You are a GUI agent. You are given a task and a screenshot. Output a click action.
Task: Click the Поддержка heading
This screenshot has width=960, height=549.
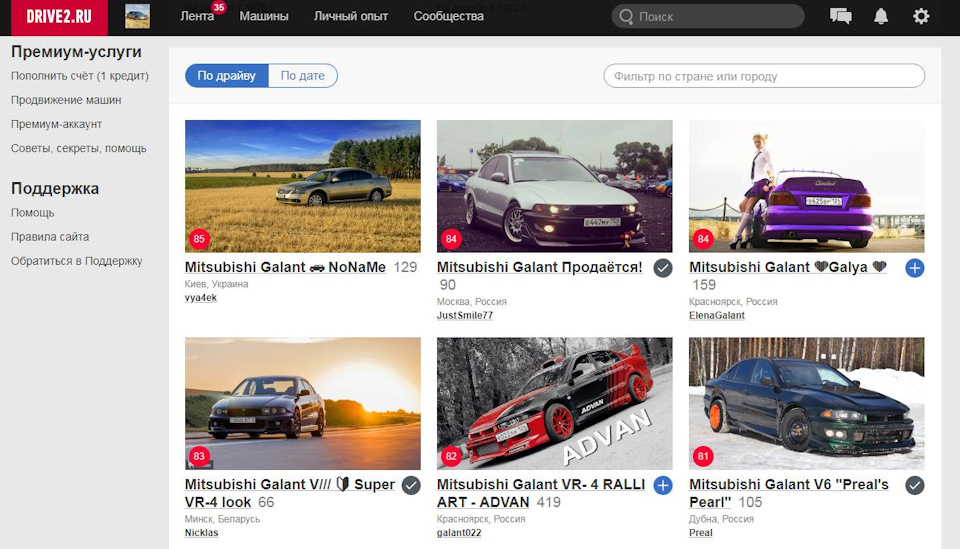click(x=55, y=189)
